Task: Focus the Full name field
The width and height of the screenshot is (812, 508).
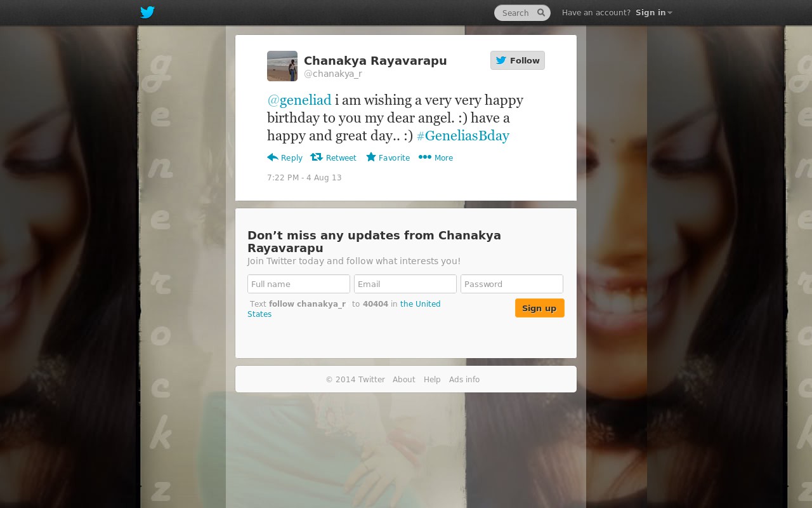Action: click(299, 284)
